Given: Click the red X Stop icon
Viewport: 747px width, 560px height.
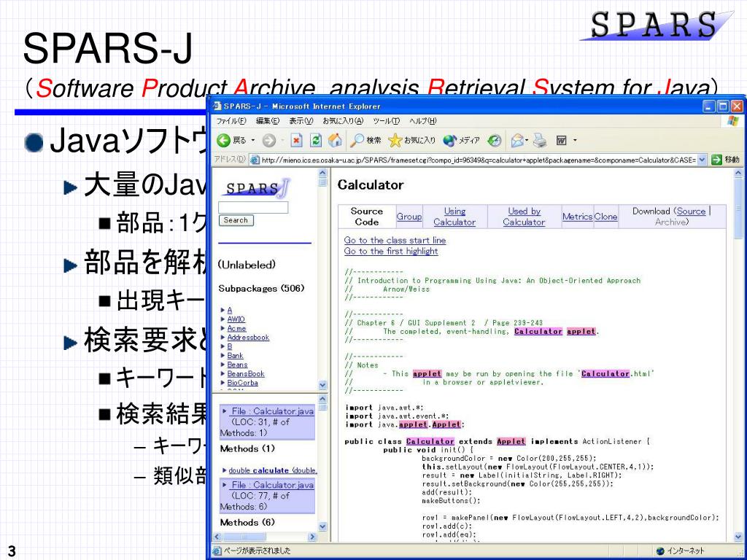Looking at the screenshot, I should [x=296, y=141].
